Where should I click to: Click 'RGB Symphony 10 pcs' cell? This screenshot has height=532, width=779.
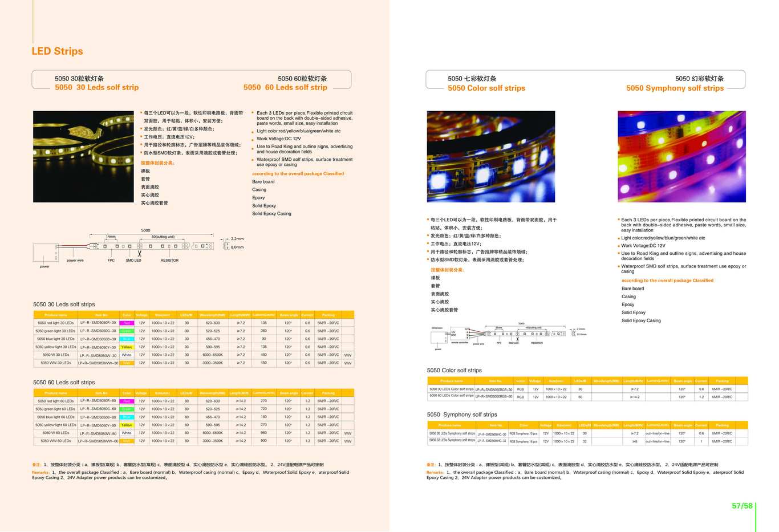point(524,433)
